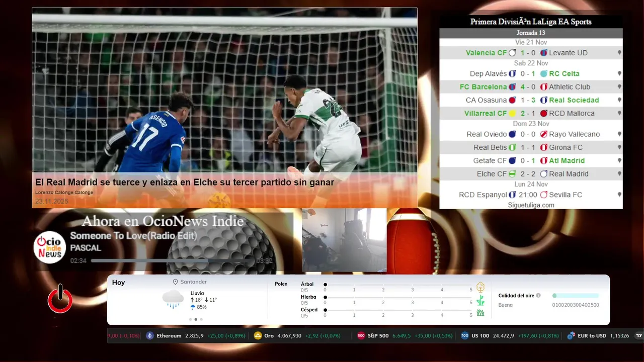The width and height of the screenshot is (644, 362).
Task: Click venue pin on Espanyol–Sevilla row
Action: [619, 195]
